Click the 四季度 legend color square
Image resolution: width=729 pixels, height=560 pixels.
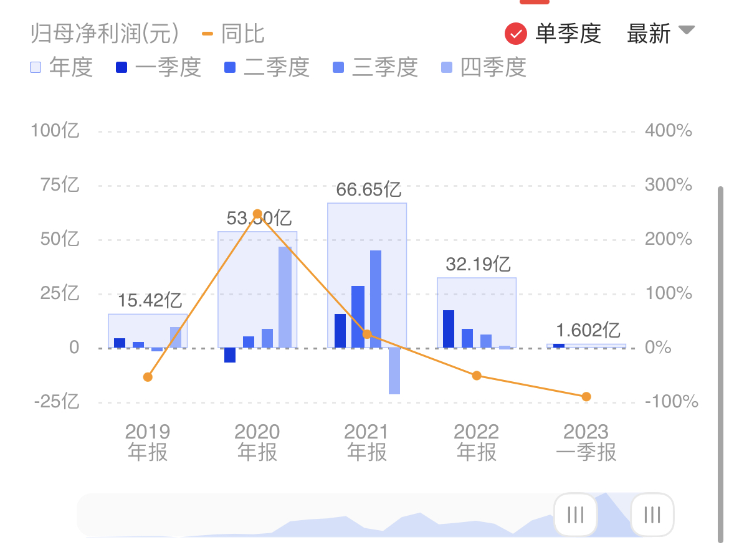[x=447, y=67]
